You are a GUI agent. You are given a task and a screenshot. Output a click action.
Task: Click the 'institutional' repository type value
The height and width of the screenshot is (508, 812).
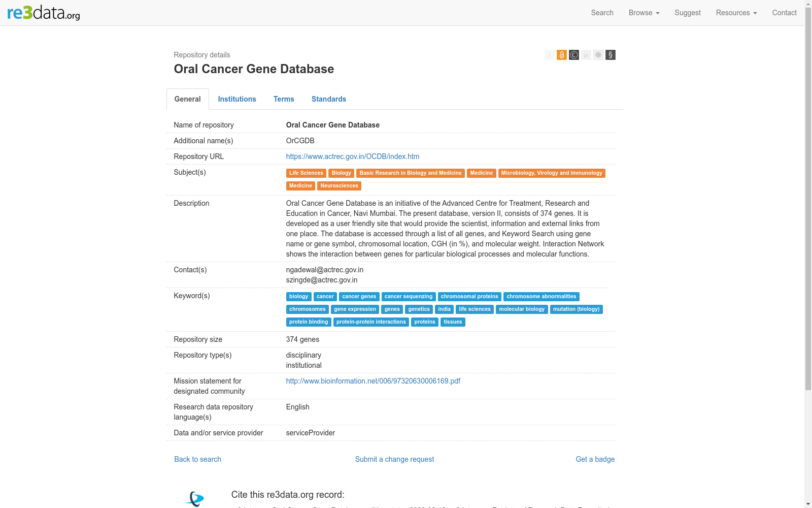coord(304,365)
